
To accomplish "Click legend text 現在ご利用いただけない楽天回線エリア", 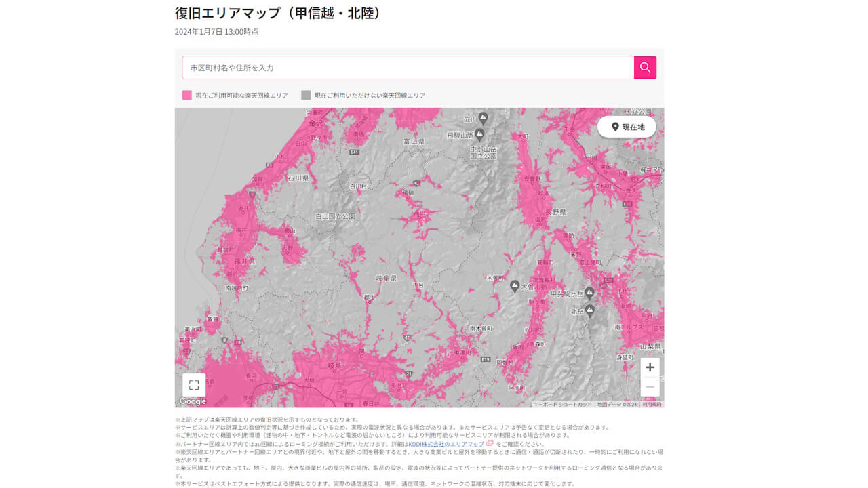I will [x=370, y=96].
